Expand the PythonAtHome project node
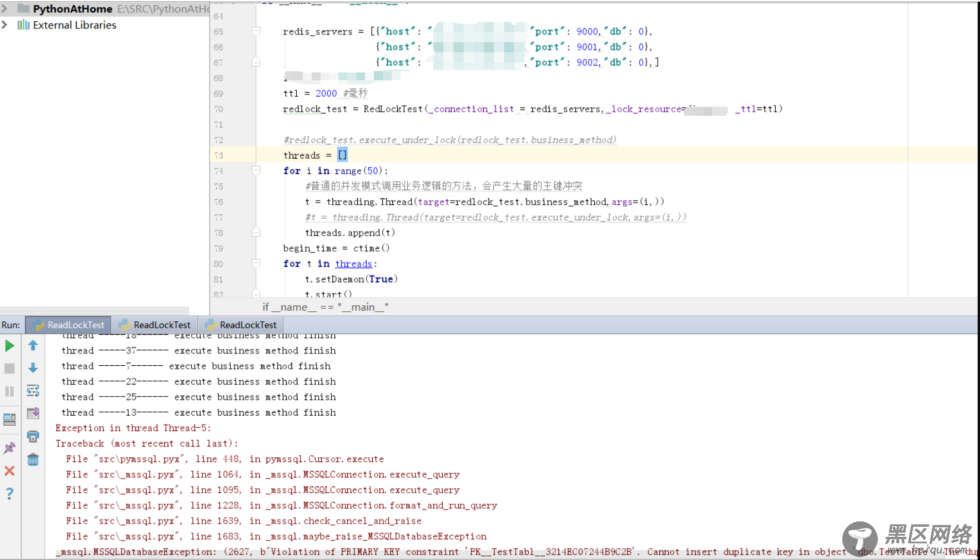The width and height of the screenshot is (980, 560). pyautogui.click(x=5, y=8)
